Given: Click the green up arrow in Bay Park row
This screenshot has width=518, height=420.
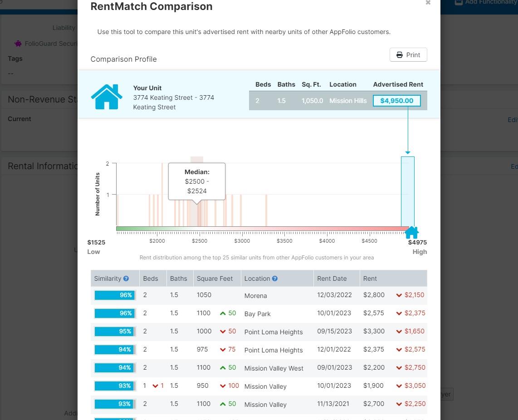Looking at the screenshot, I should click(x=223, y=313).
